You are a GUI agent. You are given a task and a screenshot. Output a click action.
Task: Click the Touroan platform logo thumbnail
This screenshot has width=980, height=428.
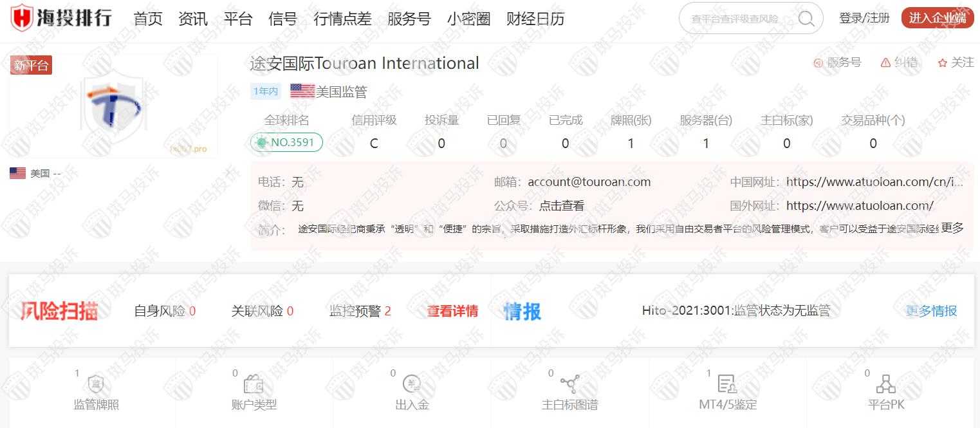click(114, 107)
